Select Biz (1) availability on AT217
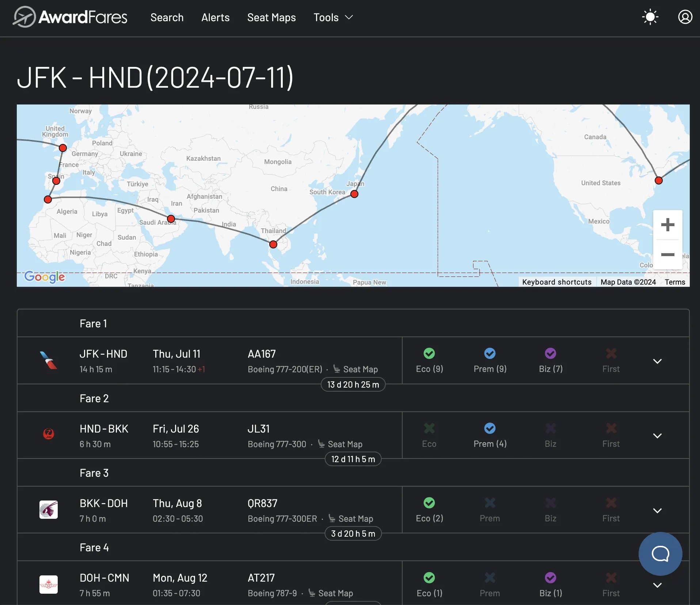The height and width of the screenshot is (605, 700). [x=551, y=585]
